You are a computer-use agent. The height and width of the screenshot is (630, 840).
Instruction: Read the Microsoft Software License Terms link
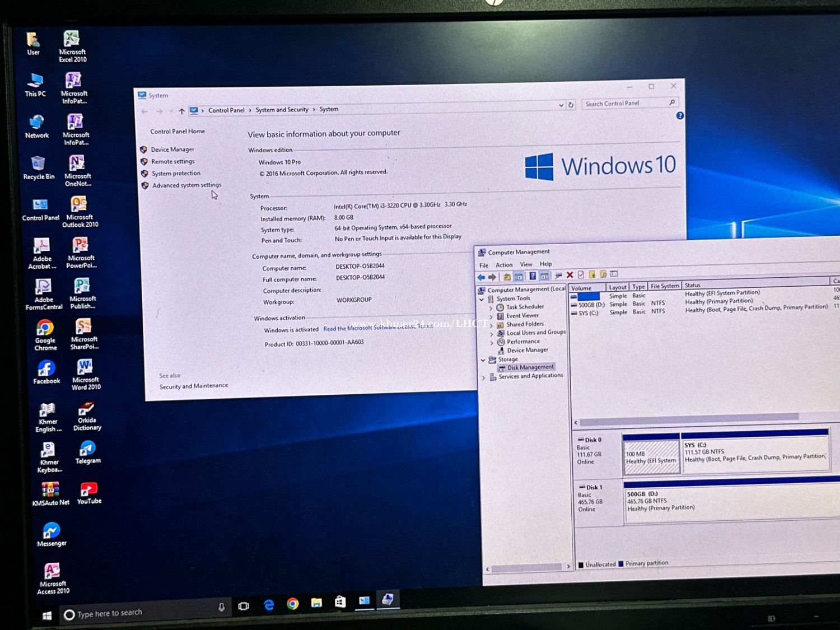378,328
